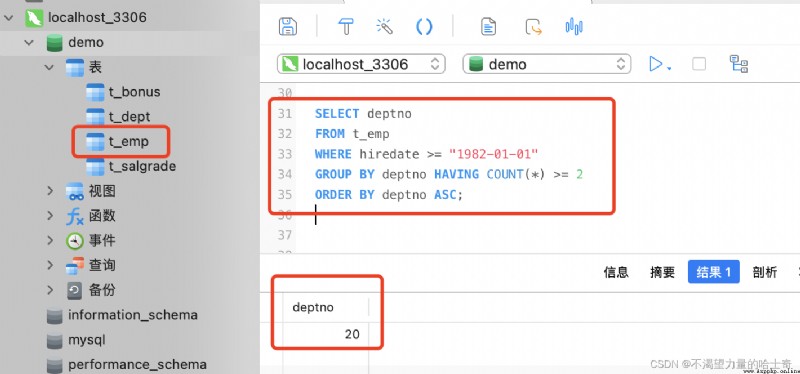
Task: Click the 事件 clock icon
Action: coord(75,240)
